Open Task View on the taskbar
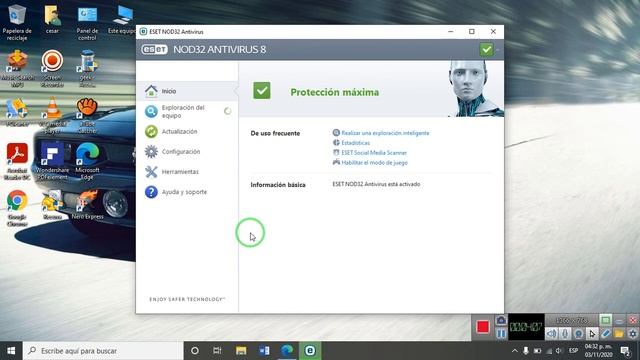The height and width of the screenshot is (360, 640). click(x=217, y=351)
